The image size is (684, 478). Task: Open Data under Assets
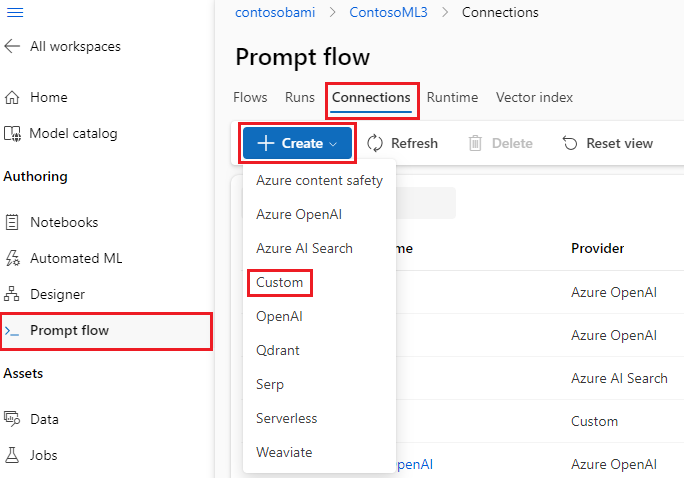point(44,419)
